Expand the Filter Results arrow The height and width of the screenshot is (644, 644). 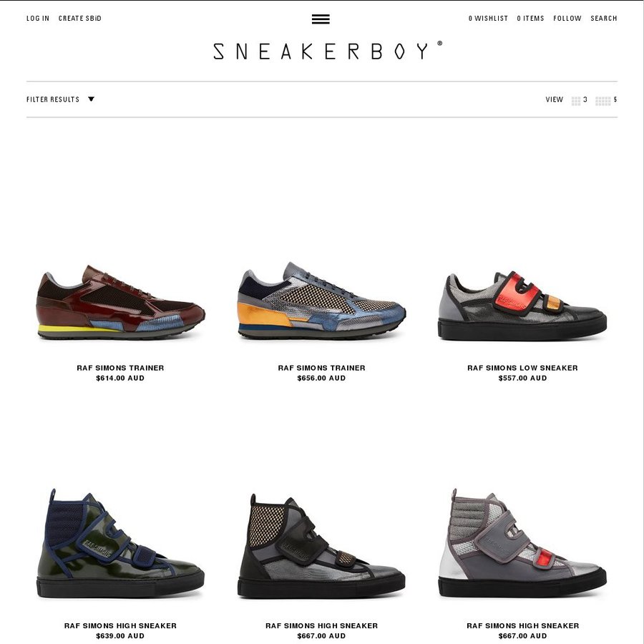tap(91, 99)
